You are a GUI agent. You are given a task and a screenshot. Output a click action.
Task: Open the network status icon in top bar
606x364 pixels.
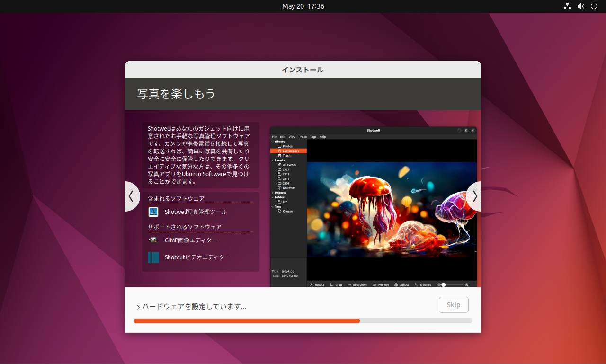568,6
